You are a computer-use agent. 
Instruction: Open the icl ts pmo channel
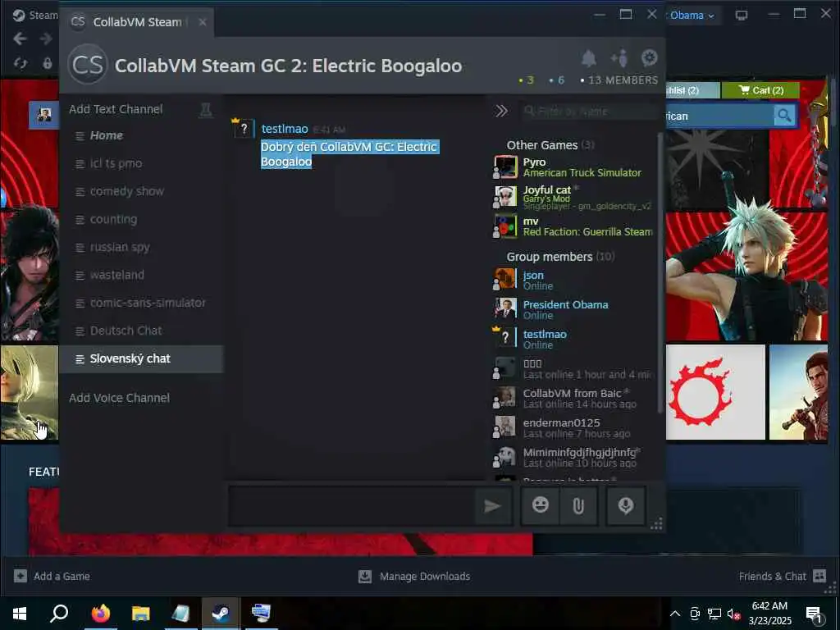pyautogui.click(x=141, y=163)
